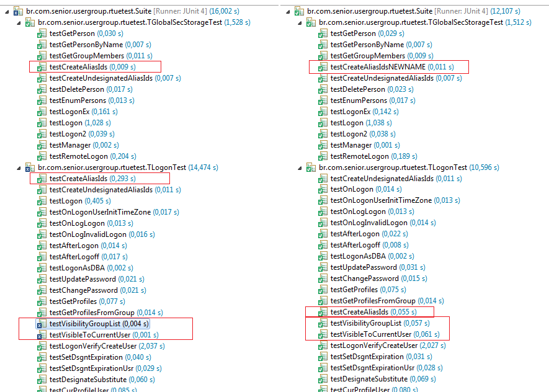Click the icon beside testCreateAliasIdsNEWNAME
This screenshot has height=392, width=549.
click(x=323, y=66)
